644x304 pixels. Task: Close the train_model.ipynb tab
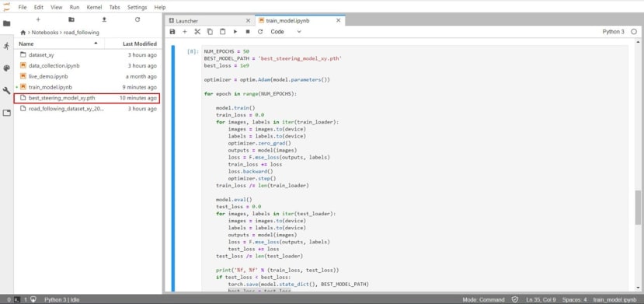click(339, 20)
